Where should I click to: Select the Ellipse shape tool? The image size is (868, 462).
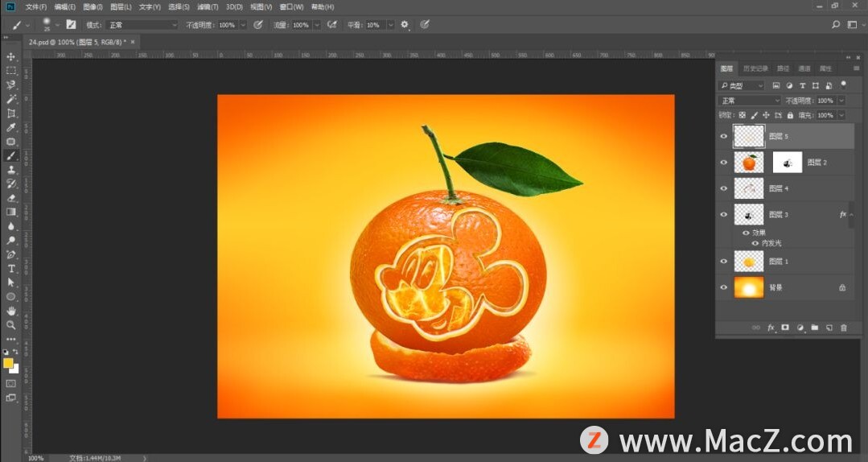(10, 297)
